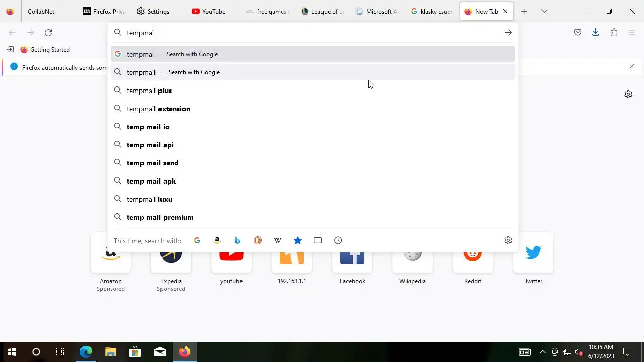
Task: Pick the 'temp mail io' suggestion
Action: coord(313,127)
